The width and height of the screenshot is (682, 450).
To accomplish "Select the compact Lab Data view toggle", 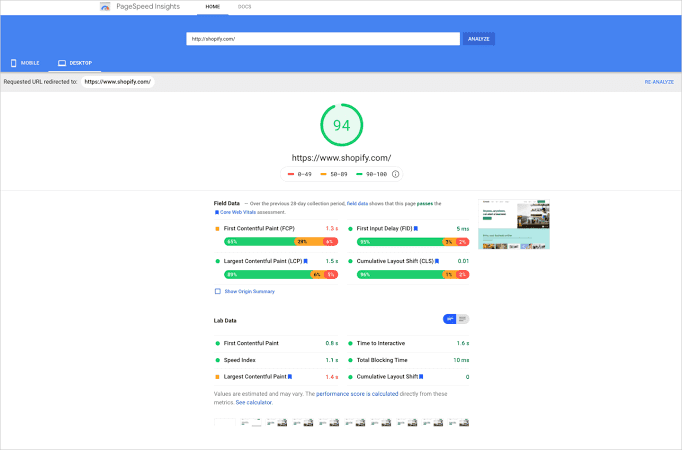I will pos(450,319).
